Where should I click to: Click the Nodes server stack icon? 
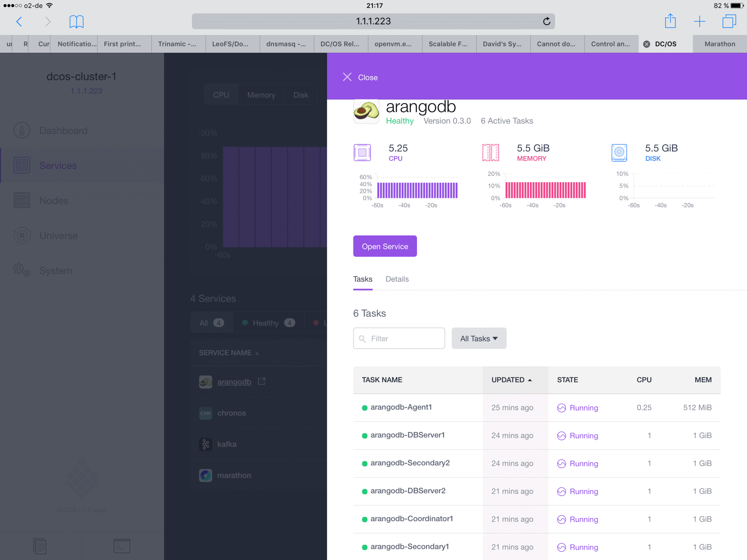(x=22, y=200)
